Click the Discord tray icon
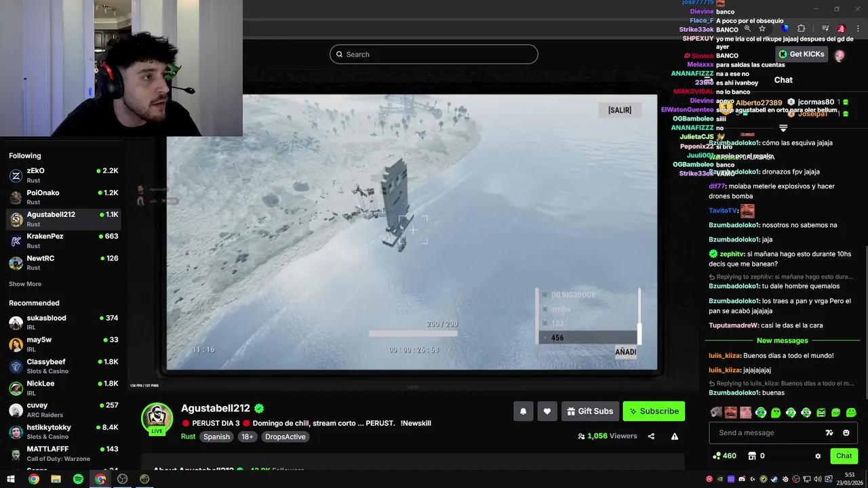Image resolution: width=868 pixels, height=488 pixels. tap(742, 479)
